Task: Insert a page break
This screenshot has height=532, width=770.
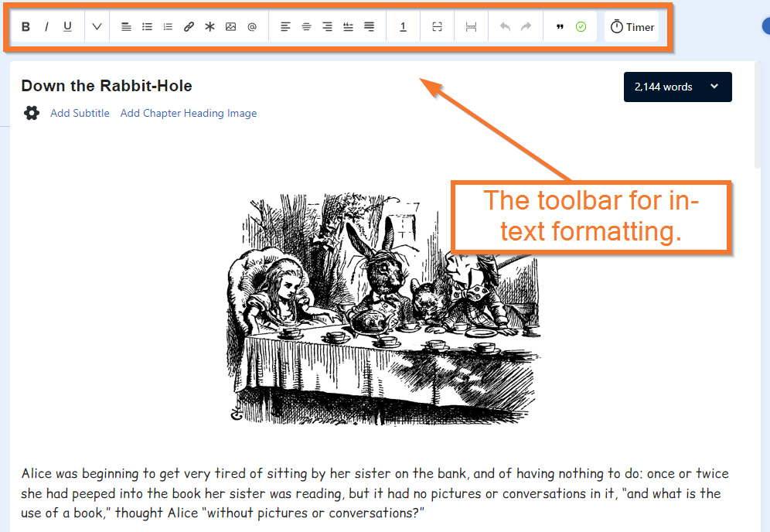Action: tap(471, 27)
